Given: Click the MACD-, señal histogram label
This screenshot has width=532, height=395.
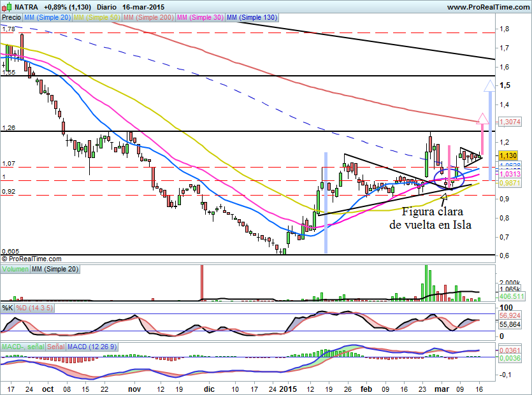Looking at the screenshot, I should coord(23,347).
